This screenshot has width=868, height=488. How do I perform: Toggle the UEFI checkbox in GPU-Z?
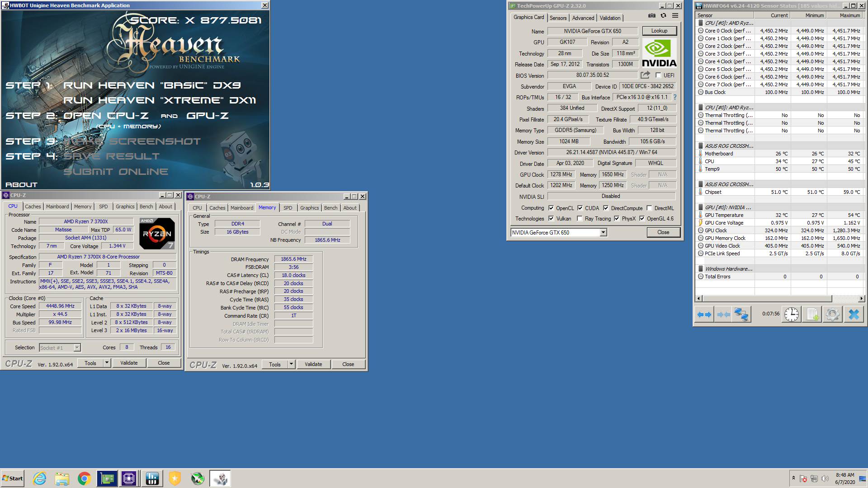(x=658, y=75)
